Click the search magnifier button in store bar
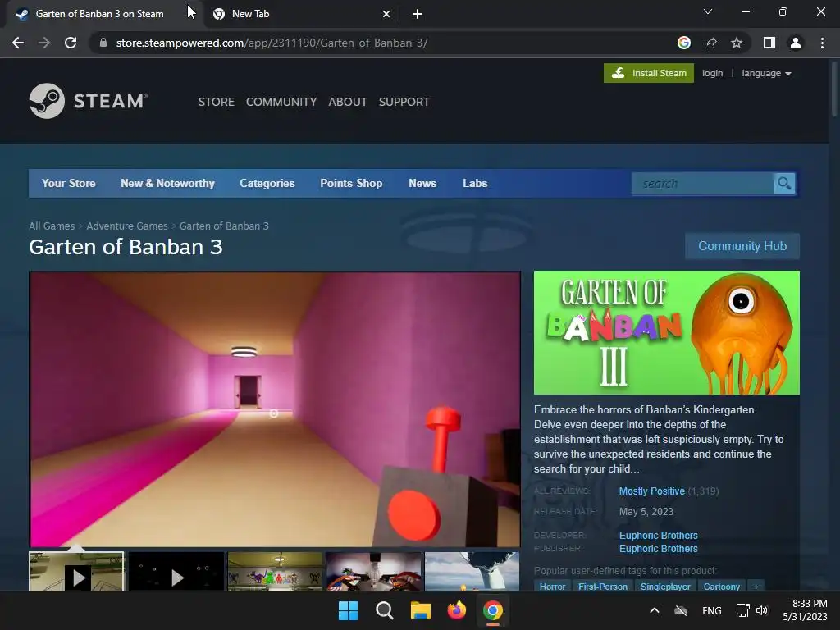The image size is (840, 630). coord(784,184)
